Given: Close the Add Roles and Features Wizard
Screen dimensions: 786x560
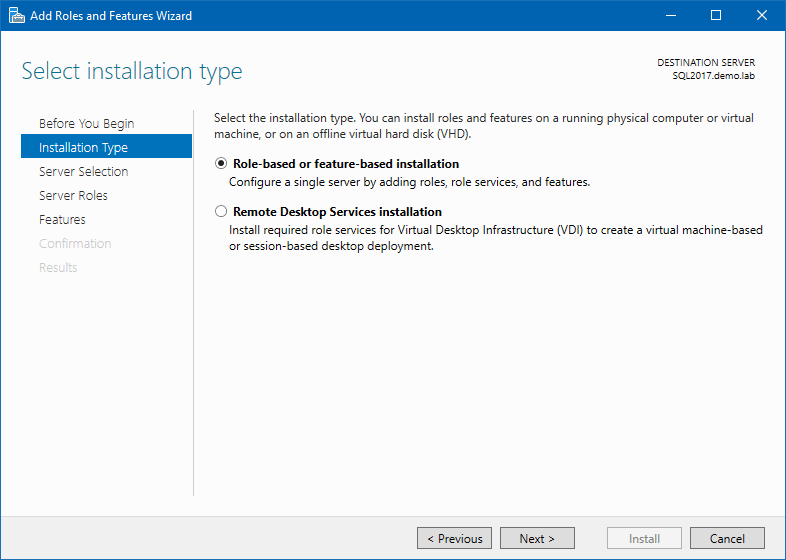Looking at the screenshot, I should click(762, 15).
